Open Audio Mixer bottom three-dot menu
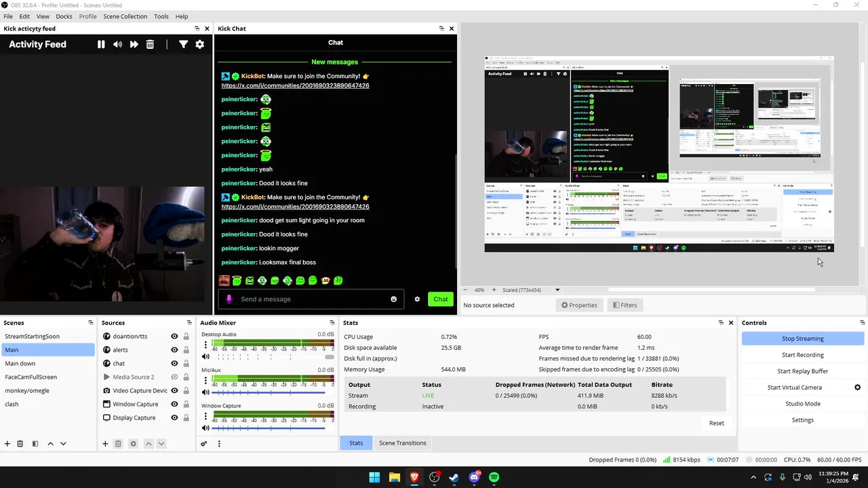 219,444
